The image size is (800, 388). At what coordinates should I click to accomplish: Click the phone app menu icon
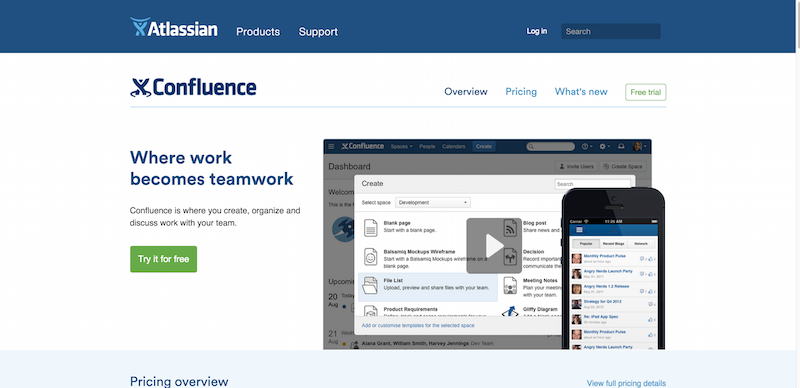click(579, 230)
